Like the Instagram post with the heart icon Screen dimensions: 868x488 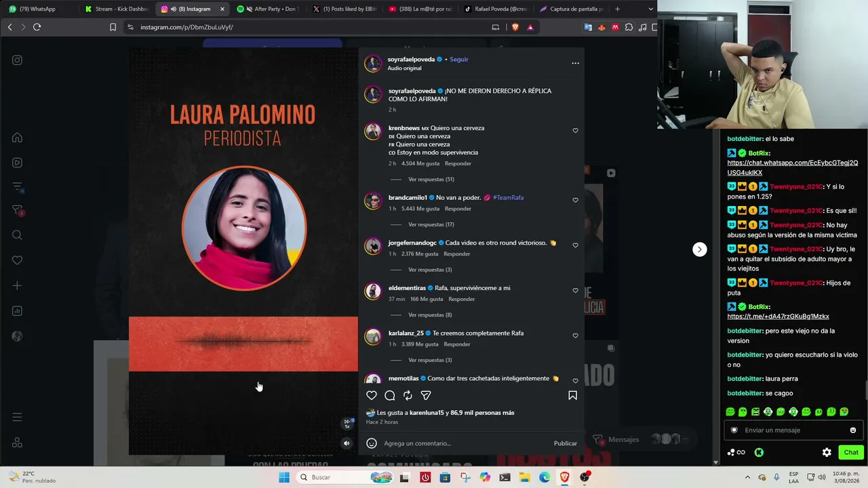pyautogui.click(x=372, y=395)
